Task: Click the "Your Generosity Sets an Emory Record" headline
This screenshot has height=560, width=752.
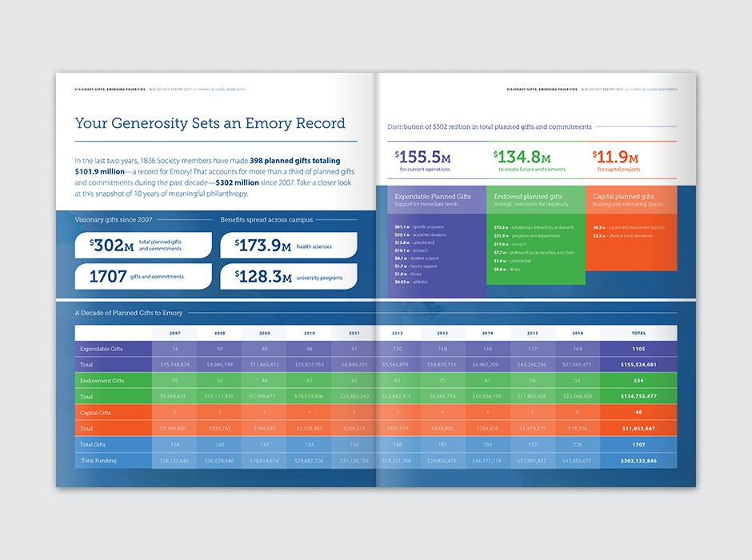Action: [x=210, y=123]
